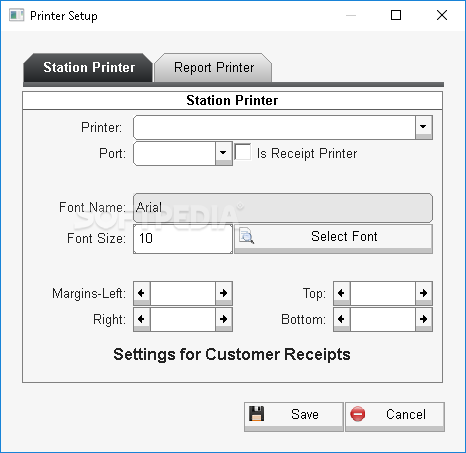
Task: Click the Margins-Left value field
Action: [183, 293]
